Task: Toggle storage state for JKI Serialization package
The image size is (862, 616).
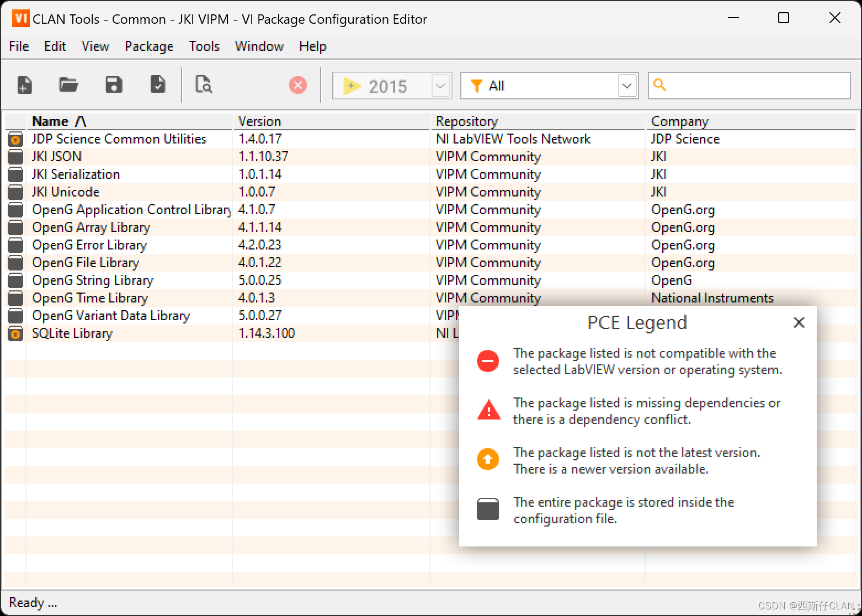Action: pyautogui.click(x=15, y=174)
